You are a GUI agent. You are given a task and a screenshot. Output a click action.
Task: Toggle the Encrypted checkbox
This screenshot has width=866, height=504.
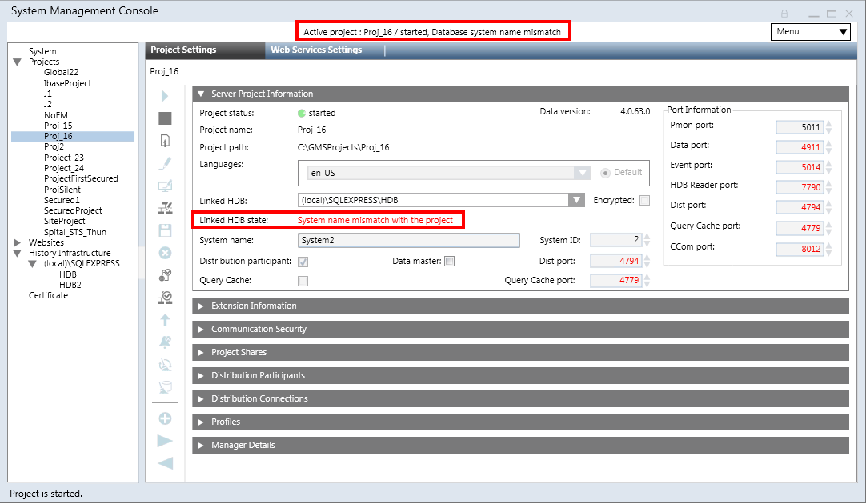[x=644, y=200]
